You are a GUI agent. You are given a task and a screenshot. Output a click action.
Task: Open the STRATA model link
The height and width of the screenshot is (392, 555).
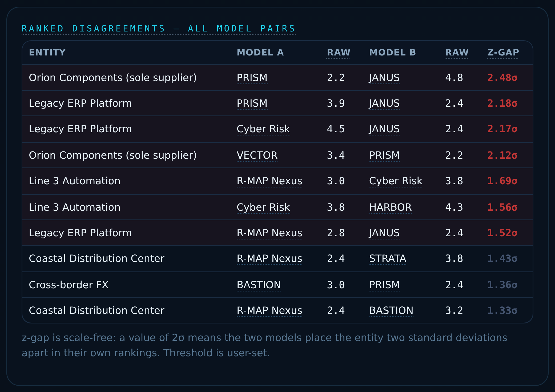pyautogui.click(x=388, y=259)
